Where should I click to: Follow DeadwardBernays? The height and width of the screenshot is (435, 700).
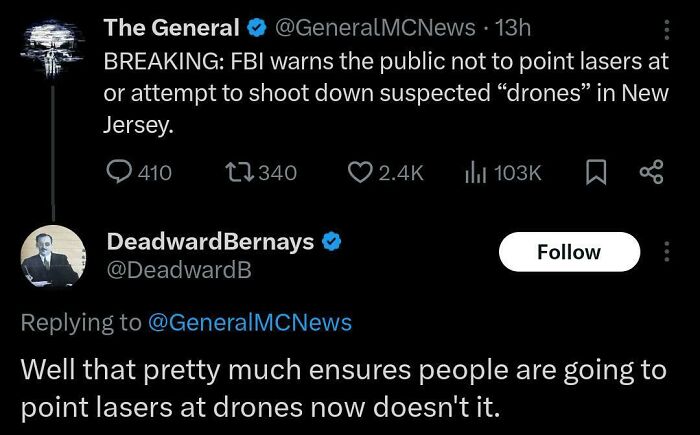568,252
